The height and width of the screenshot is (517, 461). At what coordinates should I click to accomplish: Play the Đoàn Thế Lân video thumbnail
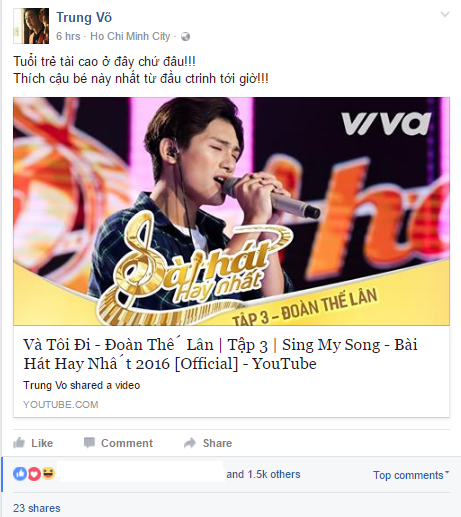[x=231, y=211]
